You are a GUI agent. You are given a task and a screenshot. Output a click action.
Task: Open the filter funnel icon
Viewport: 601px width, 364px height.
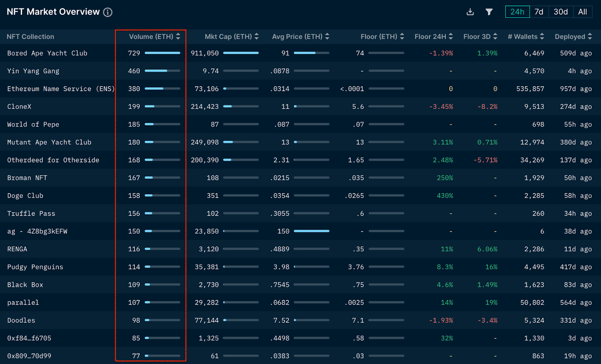click(489, 12)
